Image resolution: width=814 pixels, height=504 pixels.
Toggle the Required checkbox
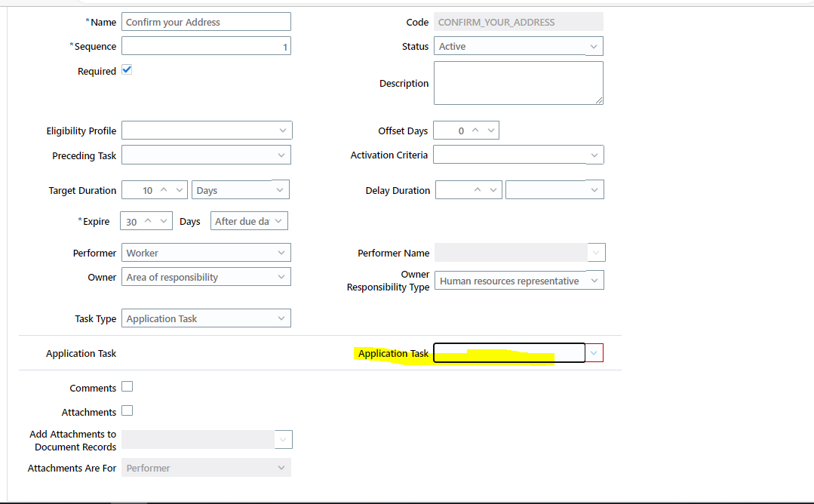pos(127,69)
